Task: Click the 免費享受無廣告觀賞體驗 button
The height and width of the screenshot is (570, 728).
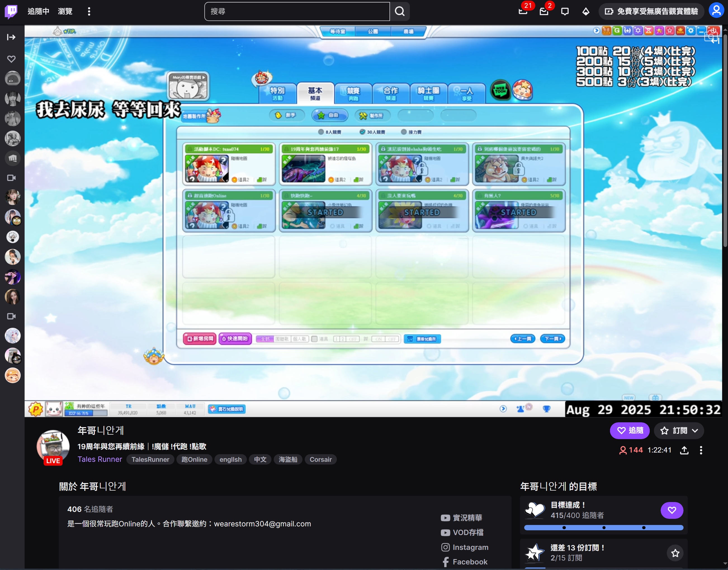Action: click(x=651, y=11)
